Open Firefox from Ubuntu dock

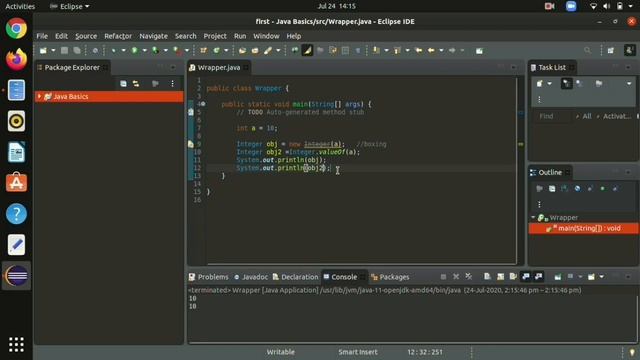16,60
